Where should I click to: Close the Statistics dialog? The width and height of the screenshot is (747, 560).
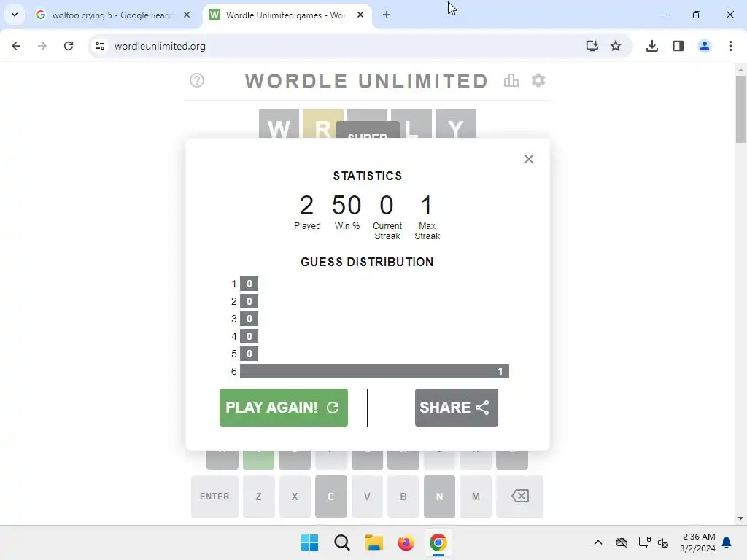528,159
